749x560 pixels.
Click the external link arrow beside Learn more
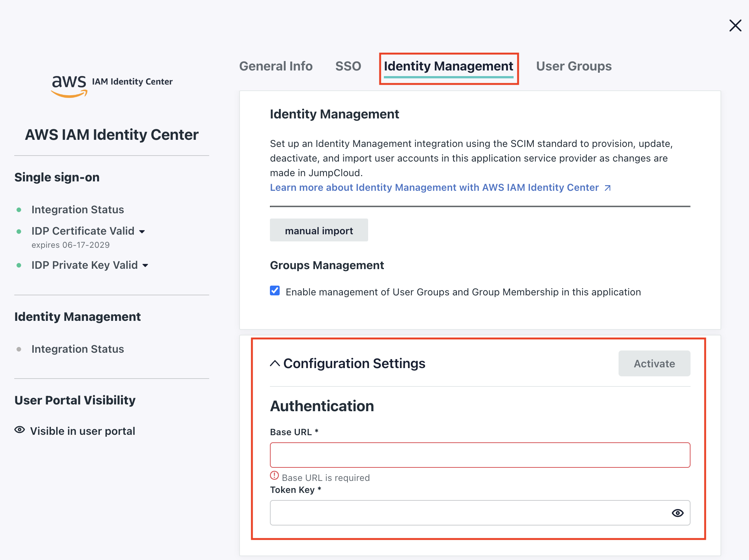point(607,187)
